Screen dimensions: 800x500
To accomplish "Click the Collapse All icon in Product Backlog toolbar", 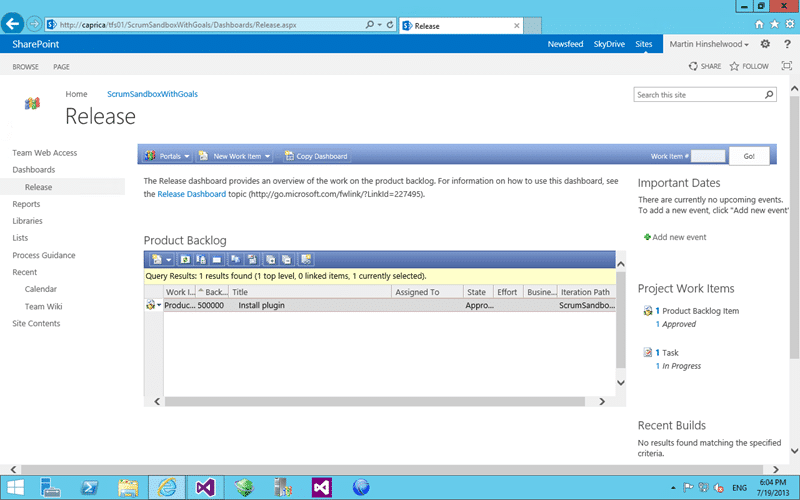I will [287, 260].
